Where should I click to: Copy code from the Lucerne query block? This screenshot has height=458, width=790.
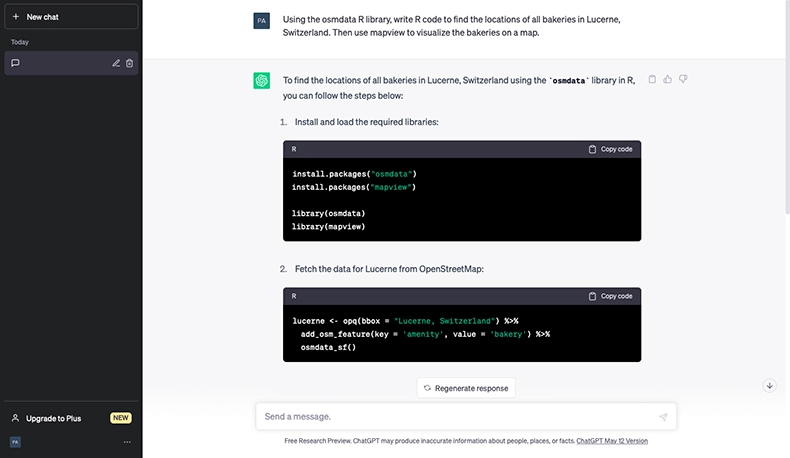tap(610, 296)
